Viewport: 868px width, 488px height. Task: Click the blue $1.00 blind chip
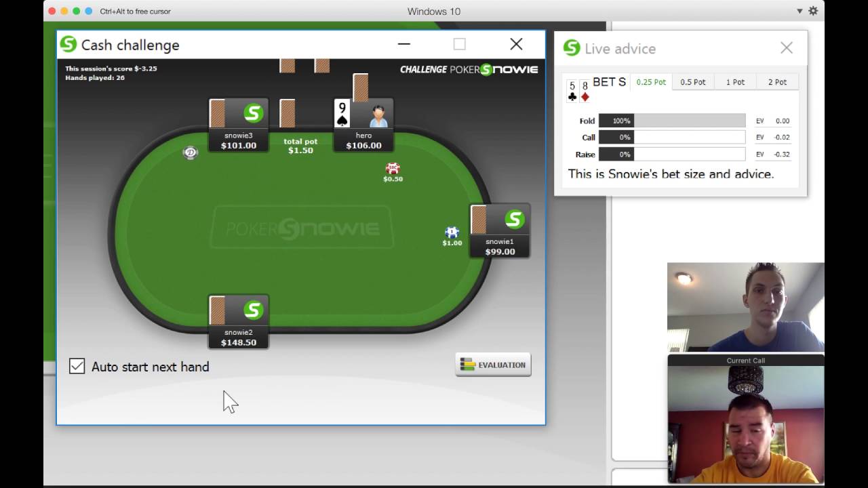click(452, 232)
